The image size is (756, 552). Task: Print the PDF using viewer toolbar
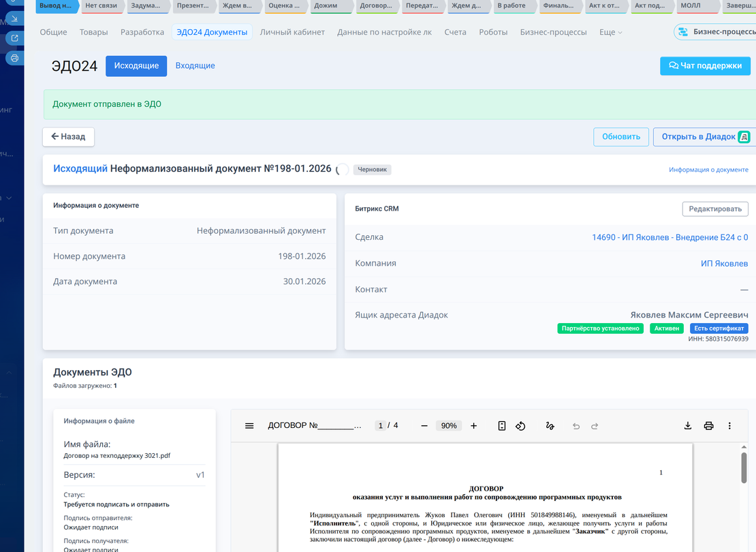pos(708,426)
